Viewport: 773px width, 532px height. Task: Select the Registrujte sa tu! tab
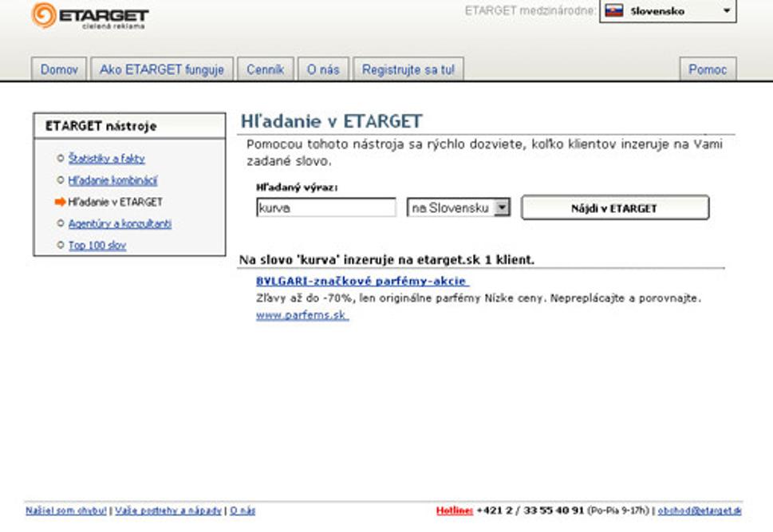[408, 69]
